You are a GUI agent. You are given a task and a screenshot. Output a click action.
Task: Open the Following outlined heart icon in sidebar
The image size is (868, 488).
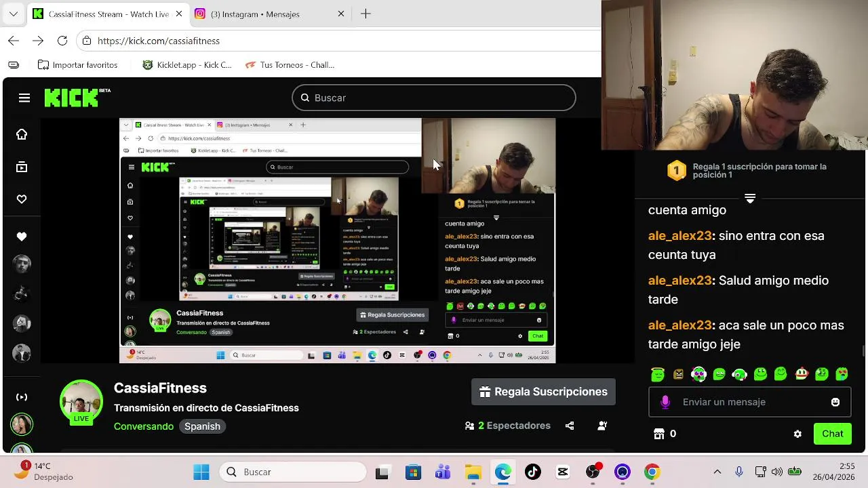pyautogui.click(x=22, y=199)
